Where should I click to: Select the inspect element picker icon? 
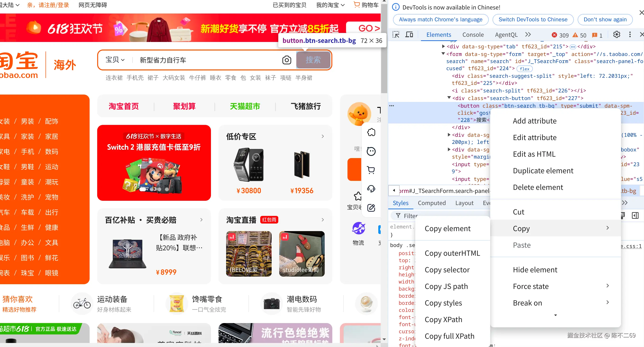[x=396, y=35]
